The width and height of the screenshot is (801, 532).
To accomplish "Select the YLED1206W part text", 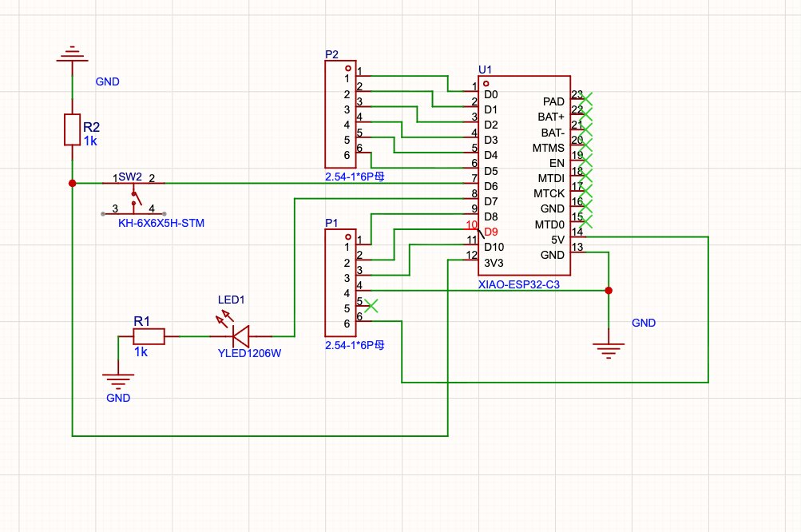I will 249,353.
